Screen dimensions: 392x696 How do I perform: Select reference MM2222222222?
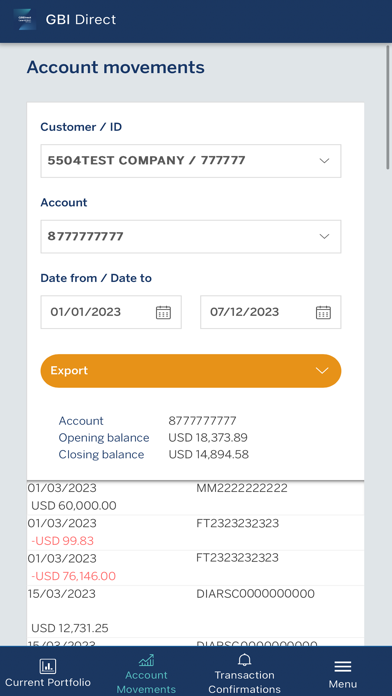242,488
